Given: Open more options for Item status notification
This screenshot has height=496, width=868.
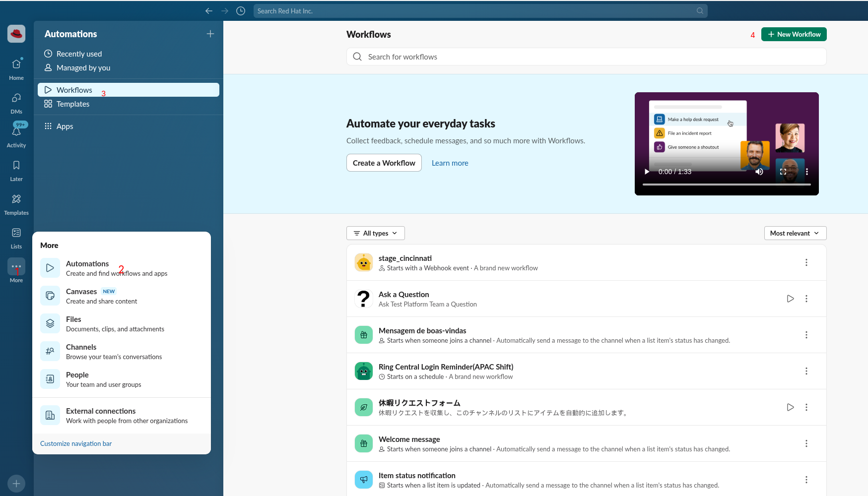Looking at the screenshot, I should (806, 480).
